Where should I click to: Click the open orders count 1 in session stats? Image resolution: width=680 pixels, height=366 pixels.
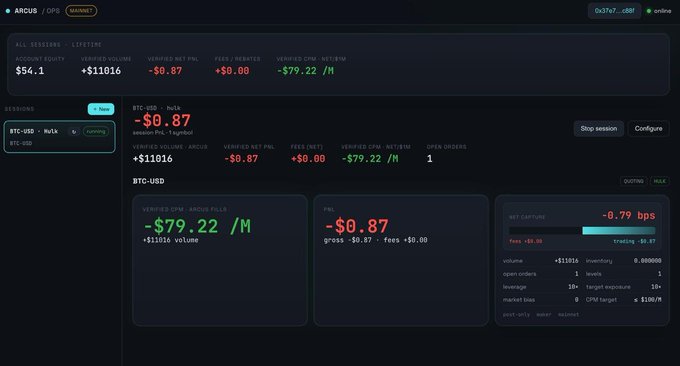pyautogui.click(x=429, y=159)
